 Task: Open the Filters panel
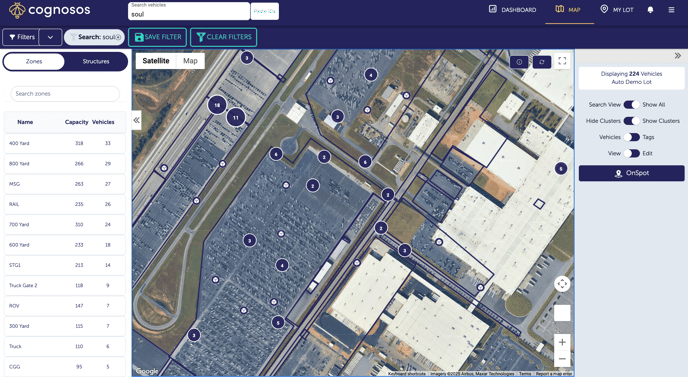pos(21,37)
